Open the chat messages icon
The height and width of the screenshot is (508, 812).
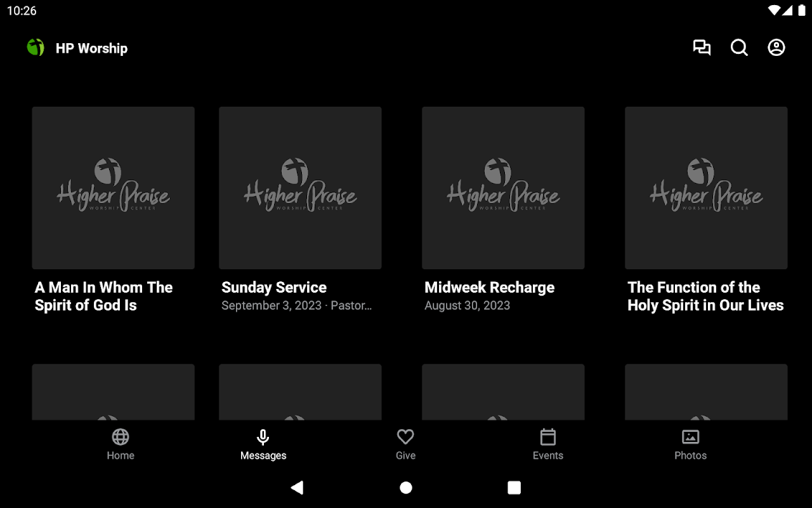(x=702, y=48)
